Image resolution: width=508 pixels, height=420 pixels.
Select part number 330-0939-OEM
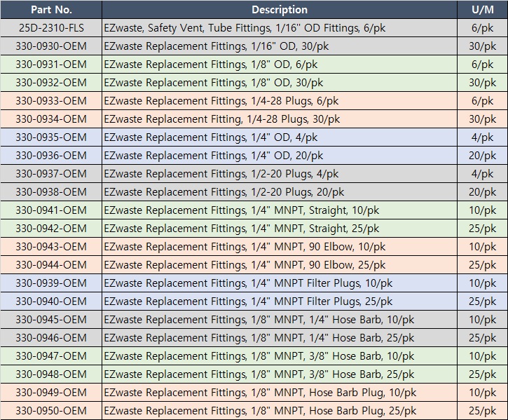(51, 283)
